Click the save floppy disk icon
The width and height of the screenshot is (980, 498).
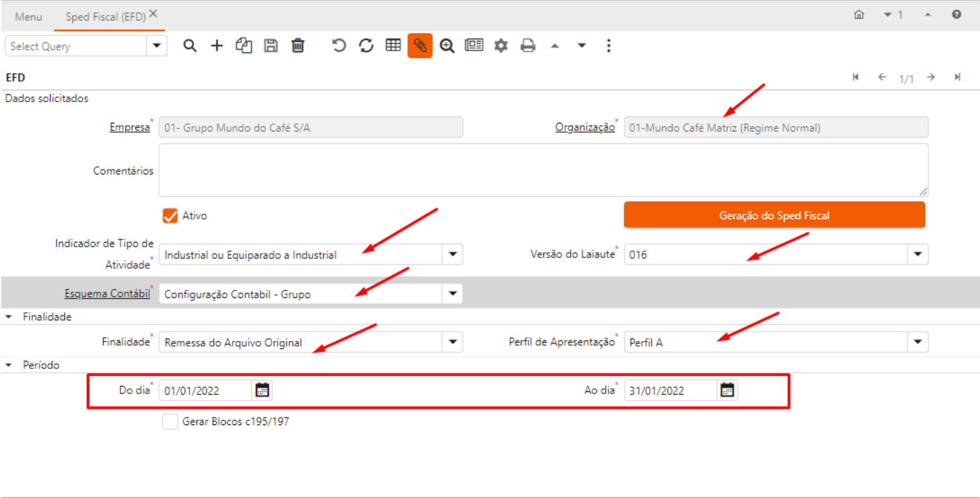[271, 45]
